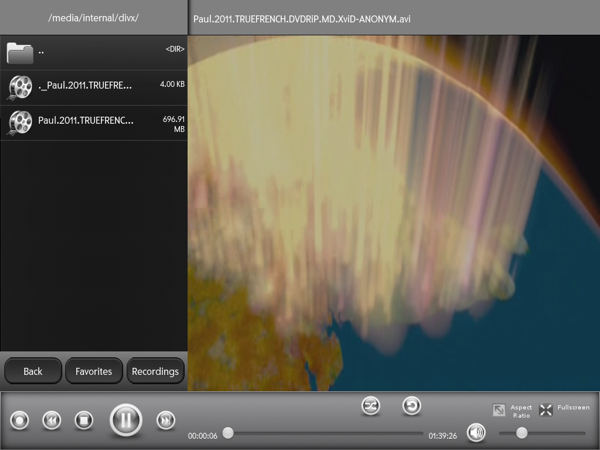Click the seek bar position handle
600x450 pixels.
tap(228, 433)
